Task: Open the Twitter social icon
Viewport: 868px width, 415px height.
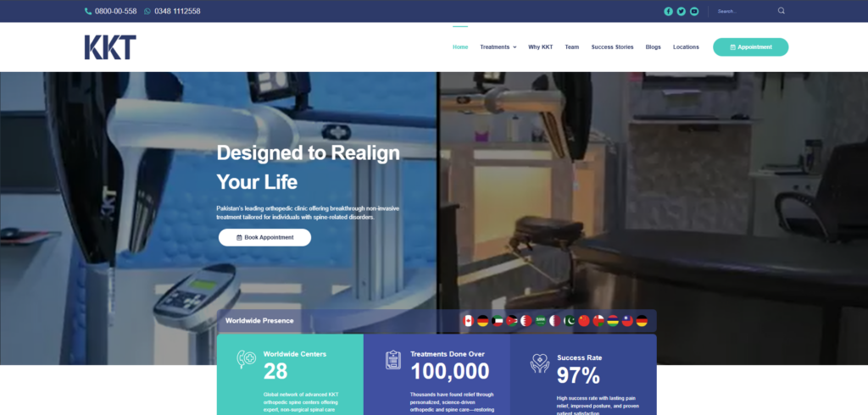Action: 681,11
